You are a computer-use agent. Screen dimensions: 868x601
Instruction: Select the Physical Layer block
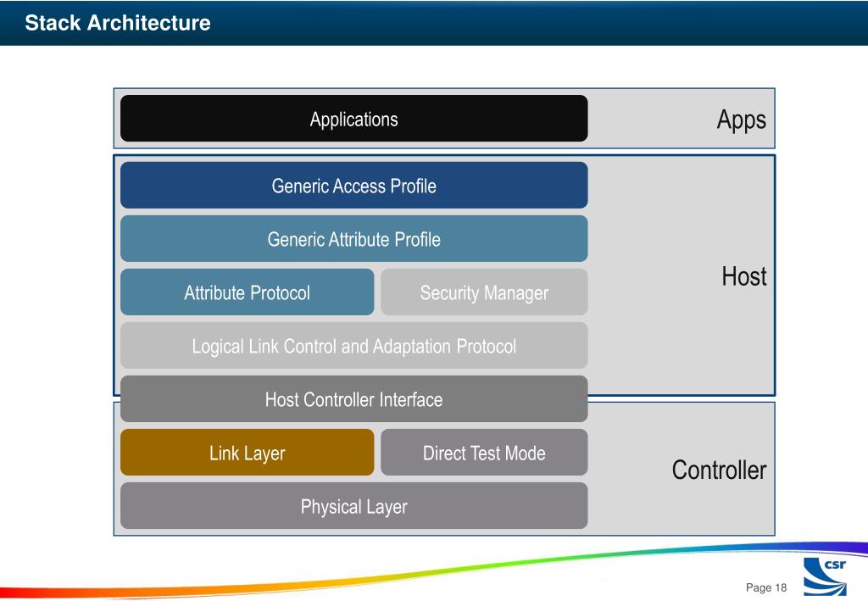click(x=353, y=506)
